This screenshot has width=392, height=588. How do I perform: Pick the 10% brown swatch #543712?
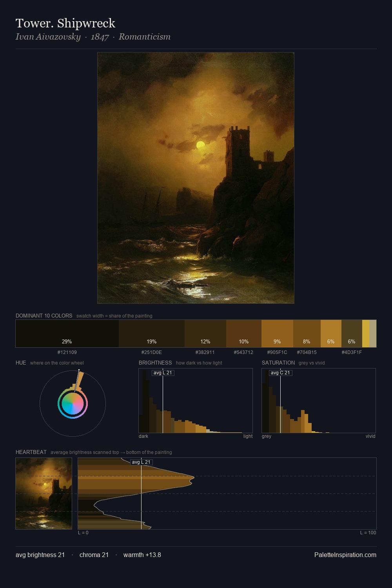coord(244,334)
